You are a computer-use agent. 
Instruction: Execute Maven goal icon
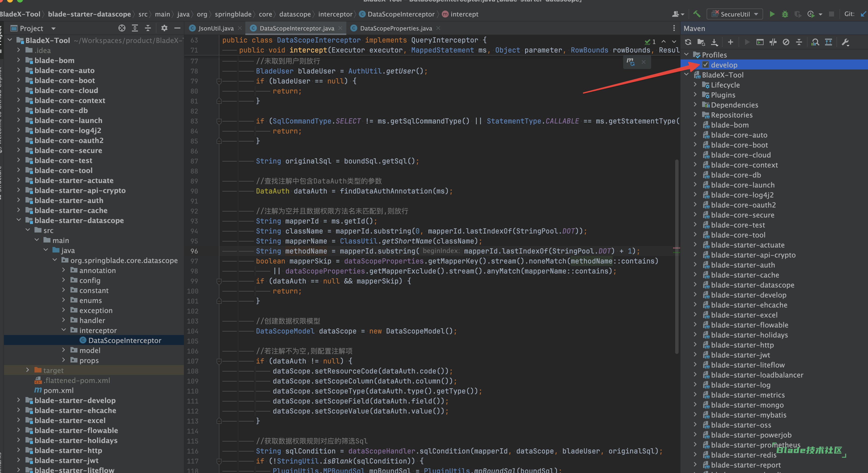(760, 42)
